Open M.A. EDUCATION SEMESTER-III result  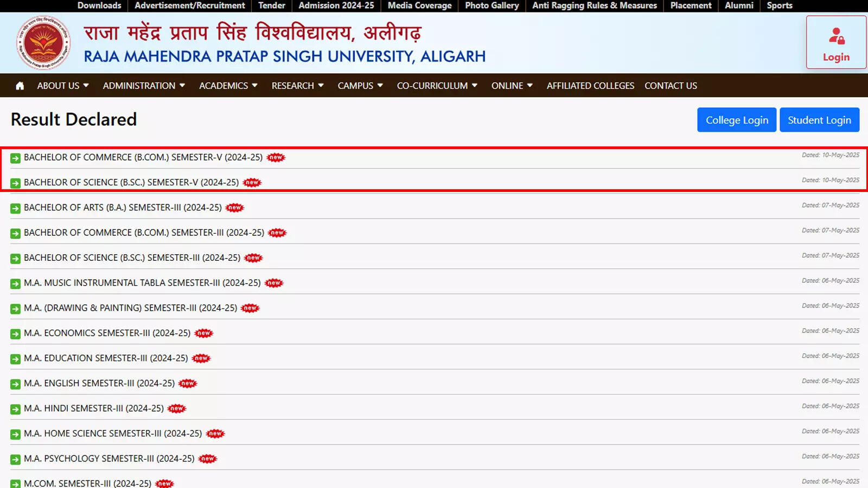[x=106, y=358]
